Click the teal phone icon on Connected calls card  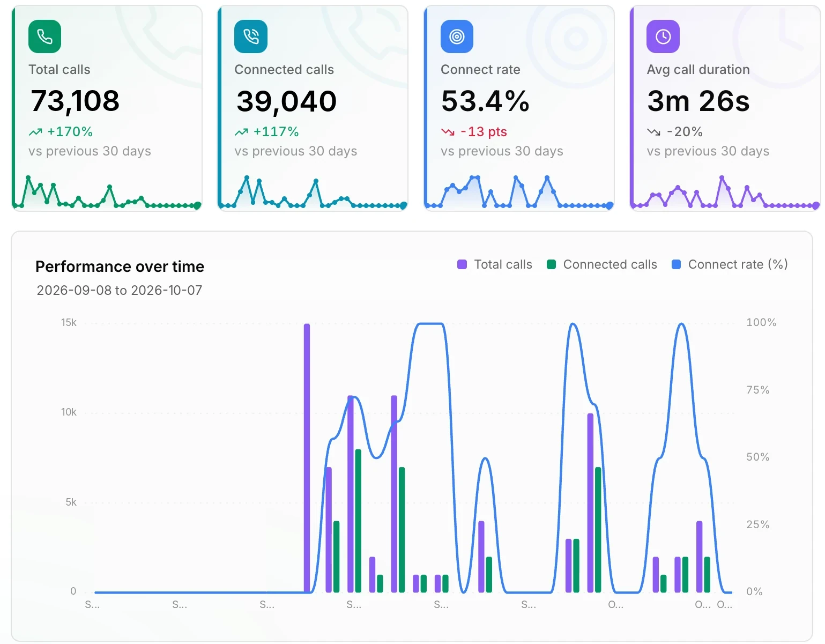[x=251, y=36]
